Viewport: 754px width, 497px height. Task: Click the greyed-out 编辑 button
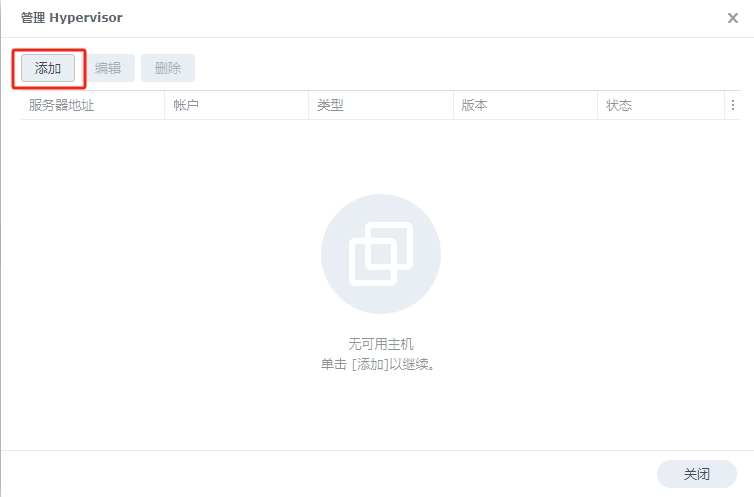click(108, 68)
